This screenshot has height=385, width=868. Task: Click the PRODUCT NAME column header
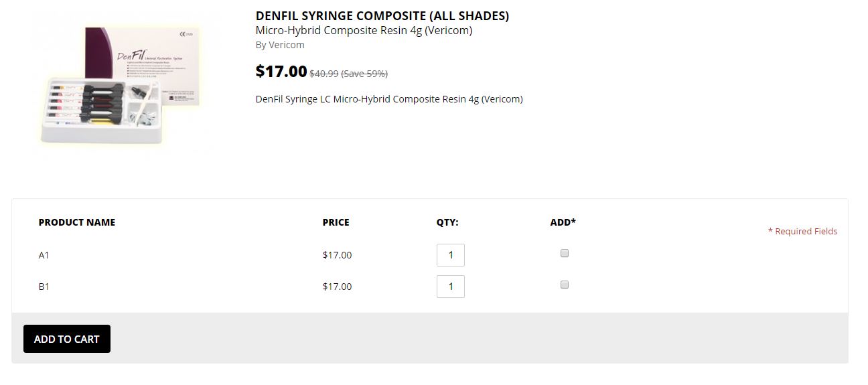(x=77, y=222)
